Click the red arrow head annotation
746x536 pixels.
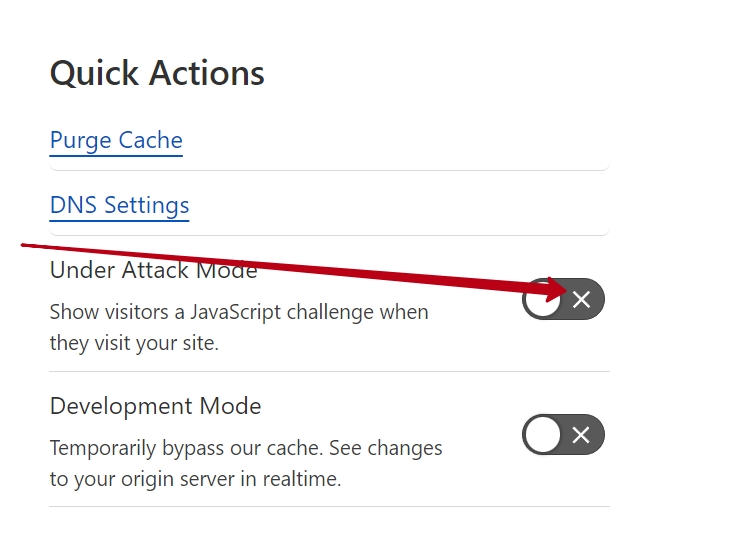pos(556,289)
